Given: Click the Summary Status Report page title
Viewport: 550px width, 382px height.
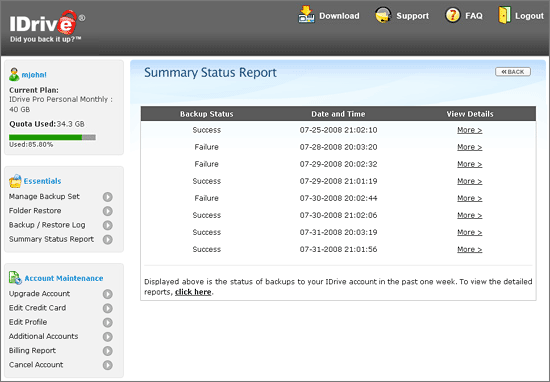Looking at the screenshot, I should [210, 73].
